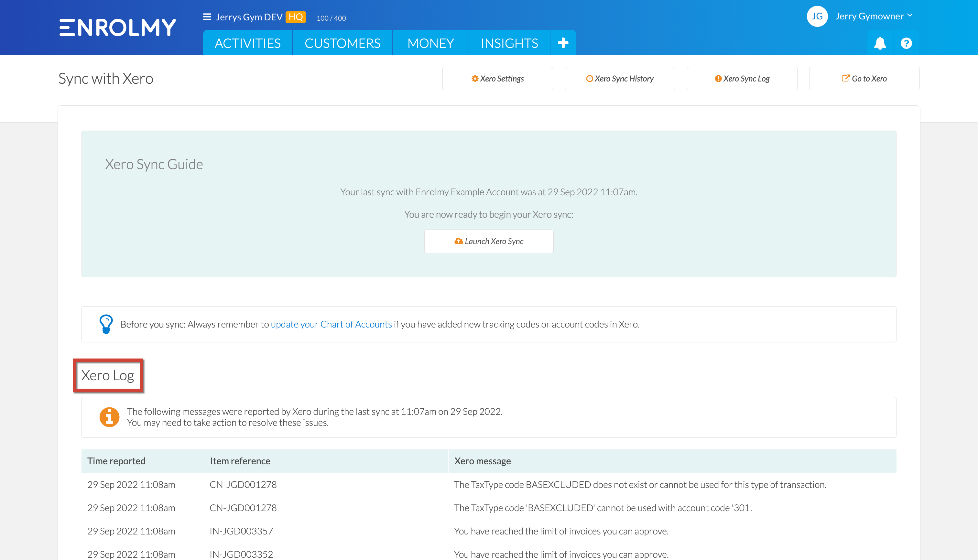
Task: Select the first CN-JGD001278 reference
Action: point(243,484)
